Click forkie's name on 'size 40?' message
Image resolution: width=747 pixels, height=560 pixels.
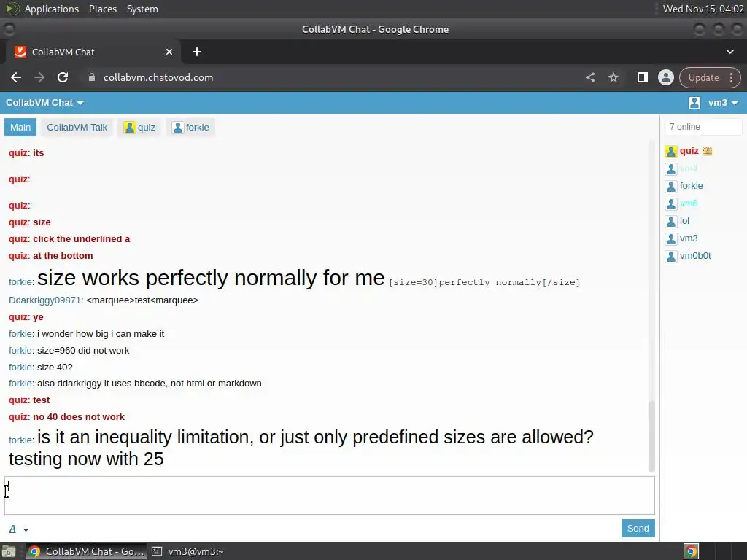[x=20, y=367]
